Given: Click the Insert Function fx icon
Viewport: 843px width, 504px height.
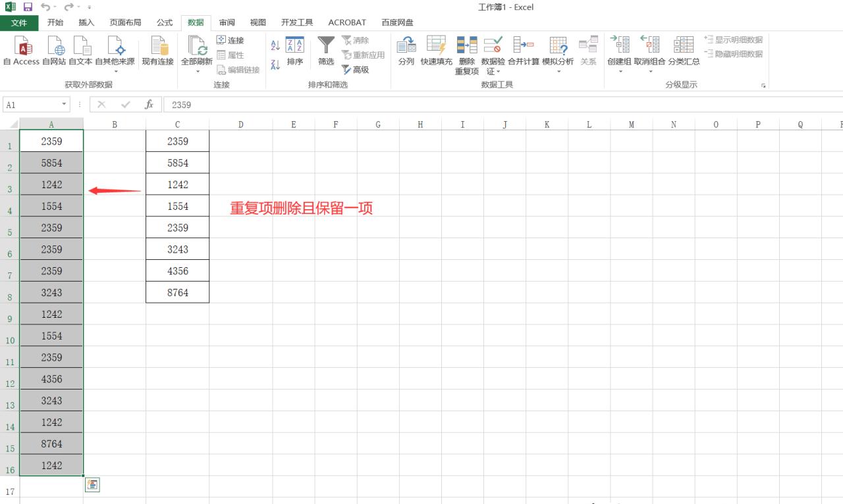Looking at the screenshot, I should point(150,105).
